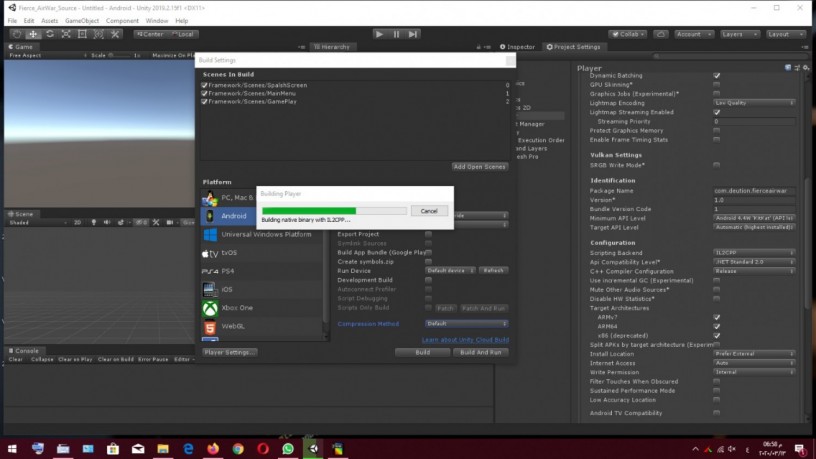Select the Hand tool in toolbar
This screenshot has height=459, width=816.
pyautogui.click(x=17, y=34)
